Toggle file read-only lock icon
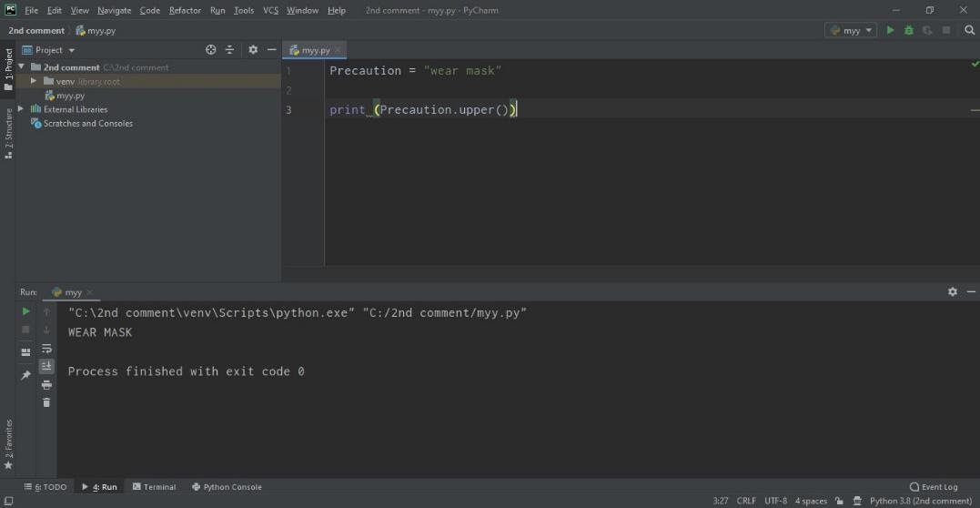Image resolution: width=980 pixels, height=508 pixels. click(839, 501)
